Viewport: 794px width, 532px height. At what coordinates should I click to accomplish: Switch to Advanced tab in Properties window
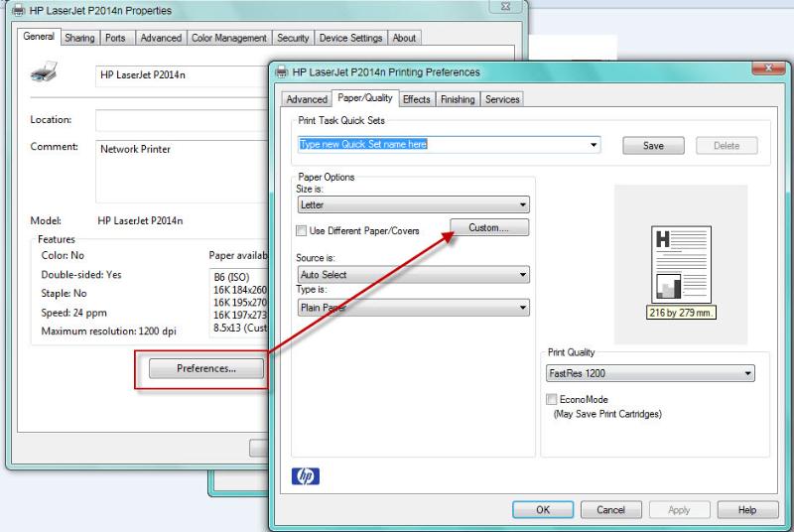click(161, 38)
